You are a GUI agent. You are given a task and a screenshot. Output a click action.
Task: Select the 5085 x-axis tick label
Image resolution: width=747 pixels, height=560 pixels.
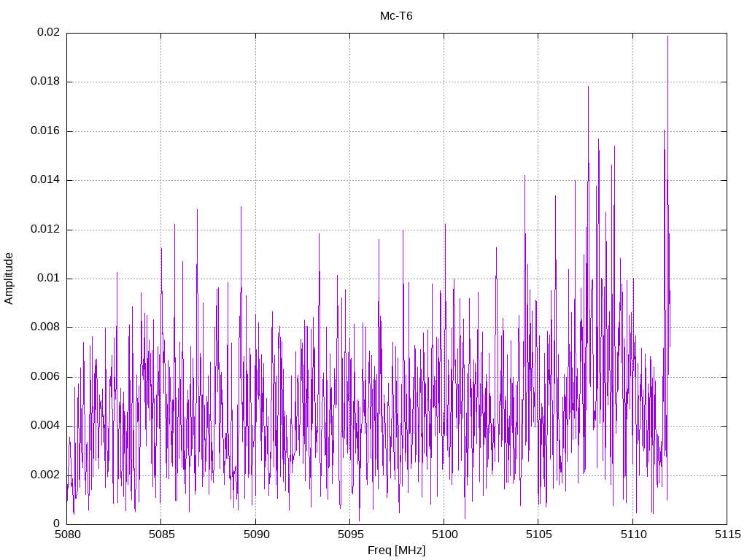pos(161,534)
